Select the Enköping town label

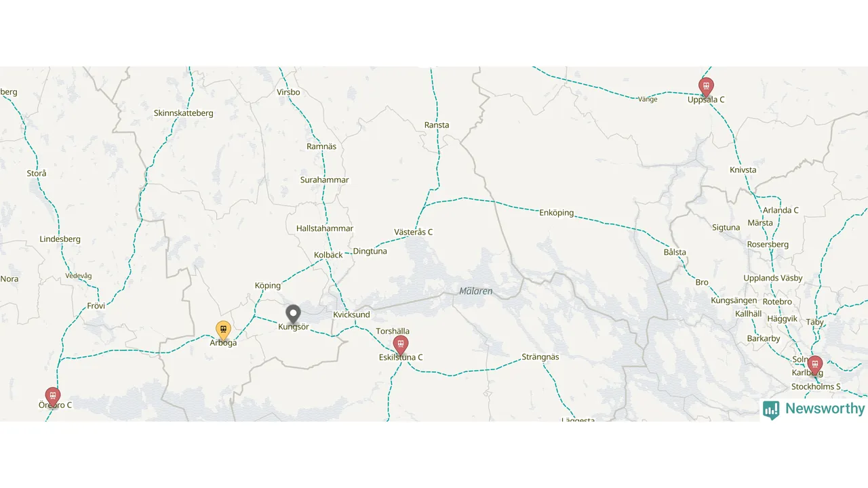coord(557,213)
